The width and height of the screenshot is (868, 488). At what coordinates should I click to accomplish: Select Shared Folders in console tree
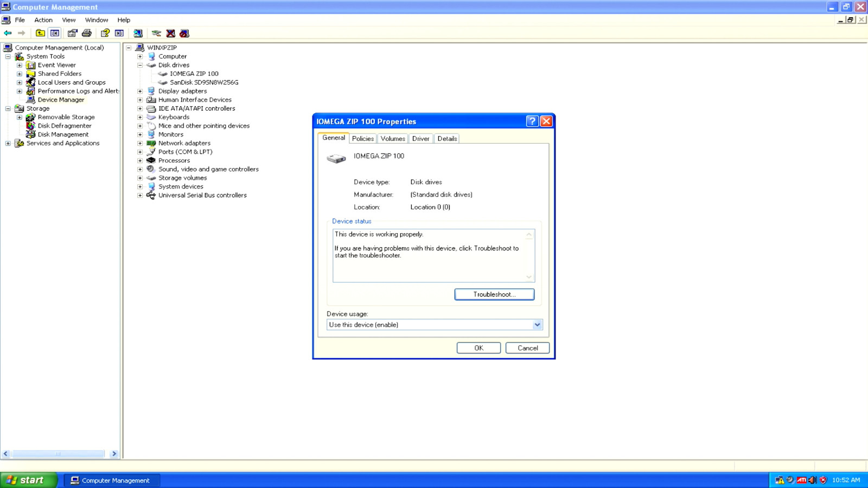[60, 74]
